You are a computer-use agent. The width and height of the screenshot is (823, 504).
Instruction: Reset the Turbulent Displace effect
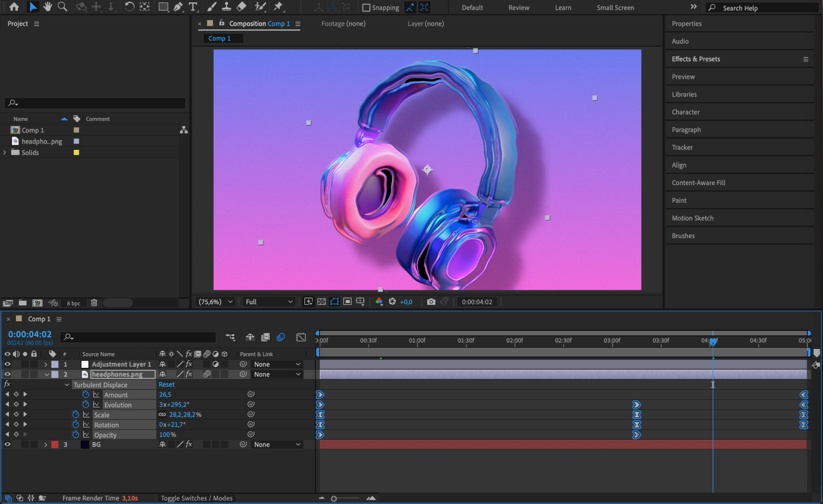(166, 384)
